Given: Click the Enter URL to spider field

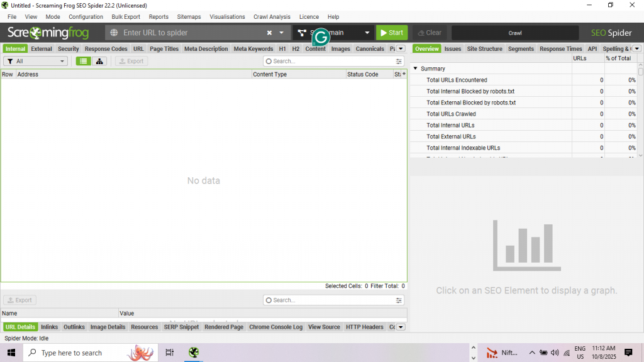Looking at the screenshot, I should click(x=189, y=33).
